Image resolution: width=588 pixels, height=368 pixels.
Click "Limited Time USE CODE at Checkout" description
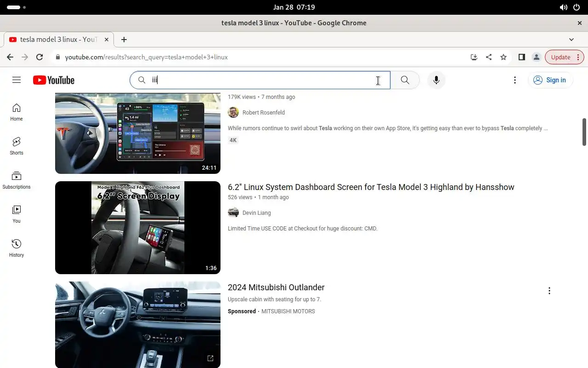coord(303,229)
